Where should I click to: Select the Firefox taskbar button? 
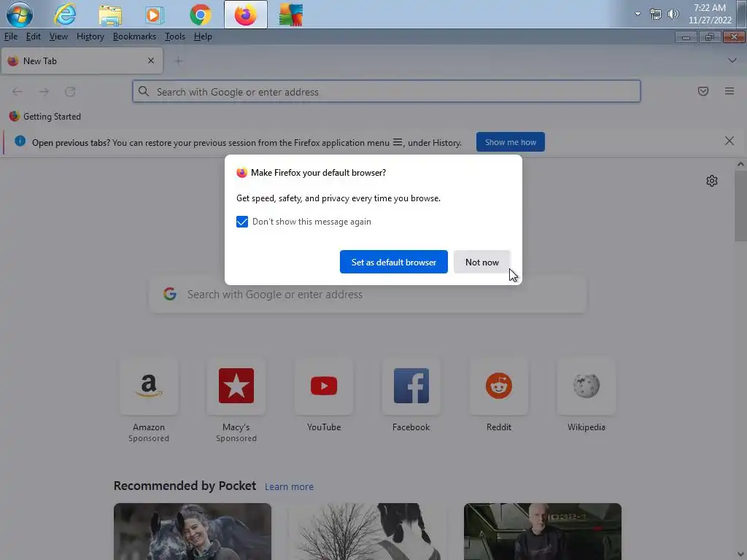coord(246,15)
